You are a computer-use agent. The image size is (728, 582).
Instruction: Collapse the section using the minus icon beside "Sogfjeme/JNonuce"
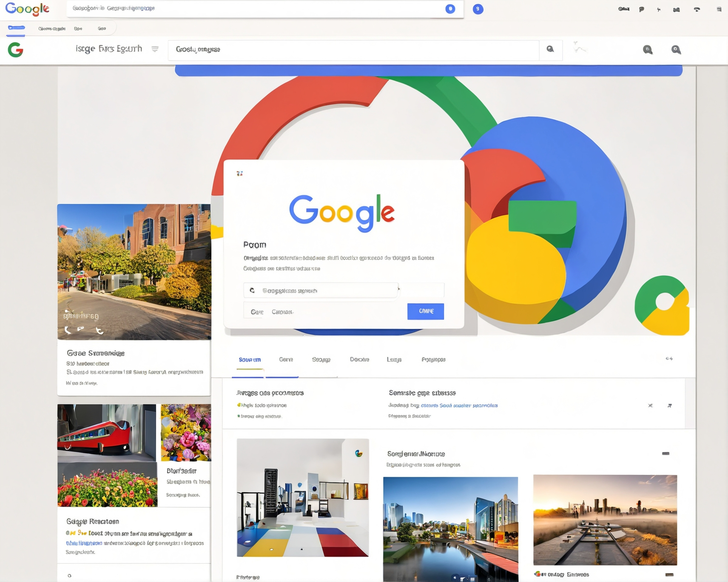[666, 454]
